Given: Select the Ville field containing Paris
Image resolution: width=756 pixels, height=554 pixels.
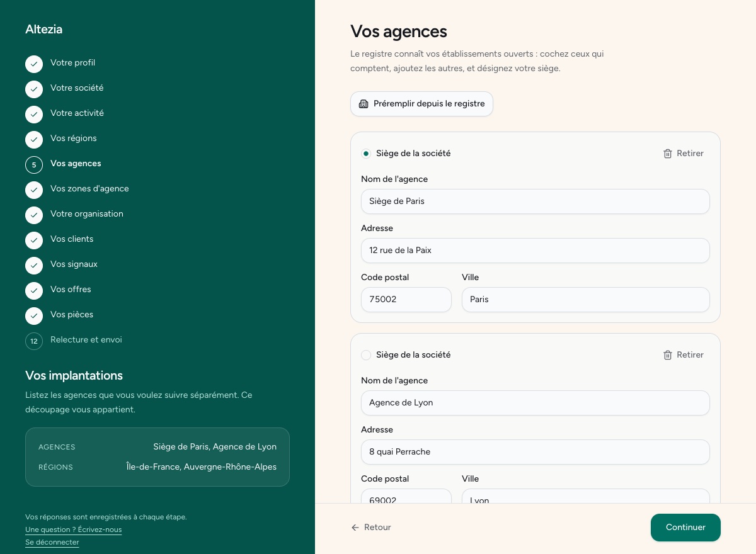Looking at the screenshot, I should coord(586,300).
